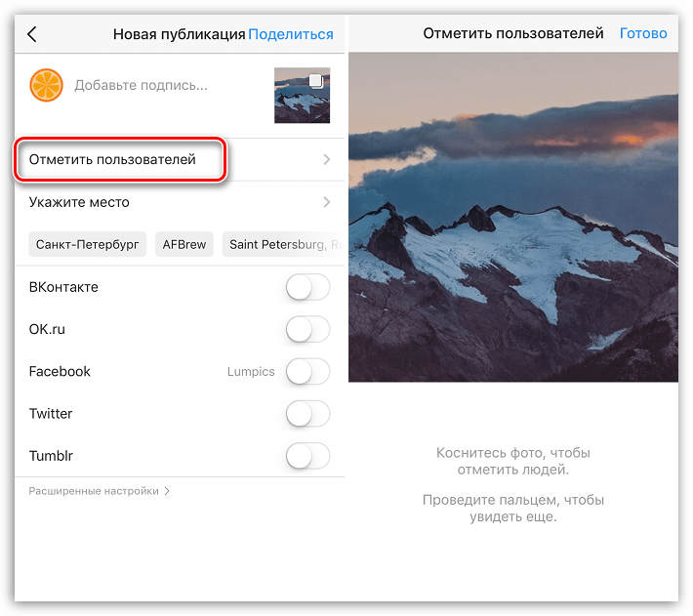This screenshot has width=693, height=616.
Task: Toggle the ВКонтакте sharing switch
Action: [307, 287]
